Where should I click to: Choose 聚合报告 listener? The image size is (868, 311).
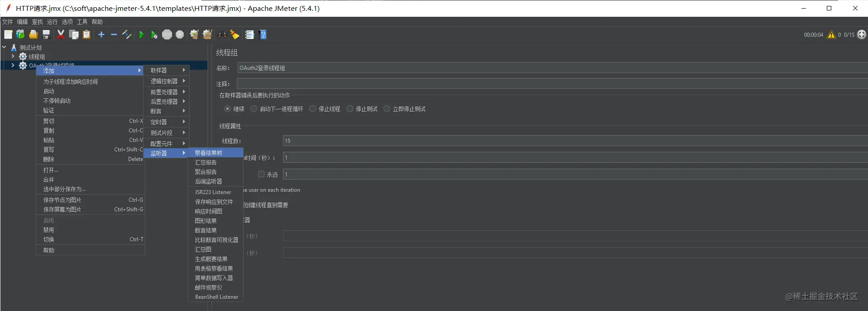click(216, 172)
